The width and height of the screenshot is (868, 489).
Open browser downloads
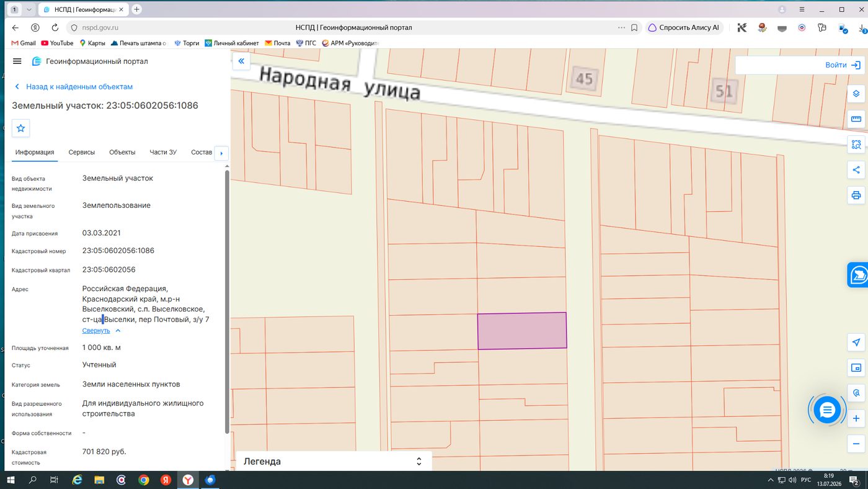(862, 27)
